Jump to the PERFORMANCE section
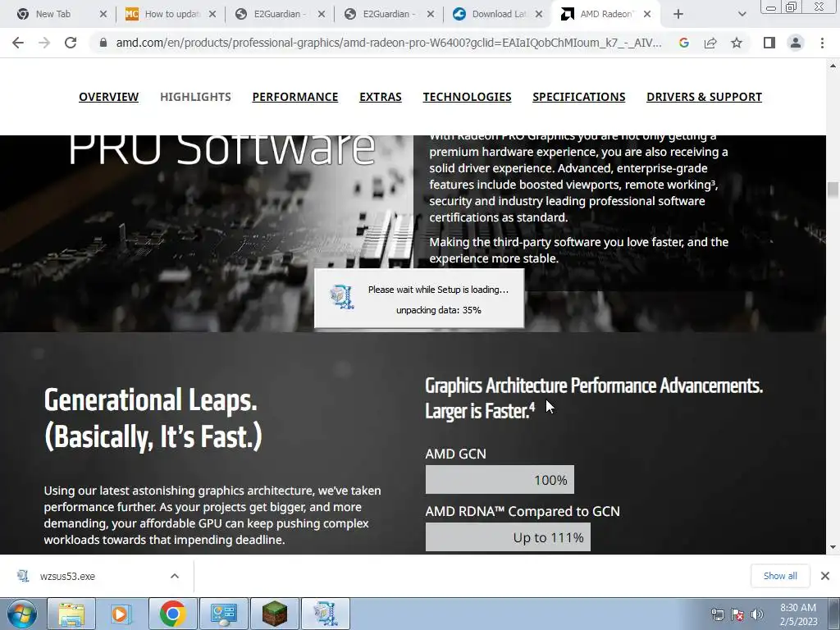The height and width of the screenshot is (630, 840). (295, 97)
